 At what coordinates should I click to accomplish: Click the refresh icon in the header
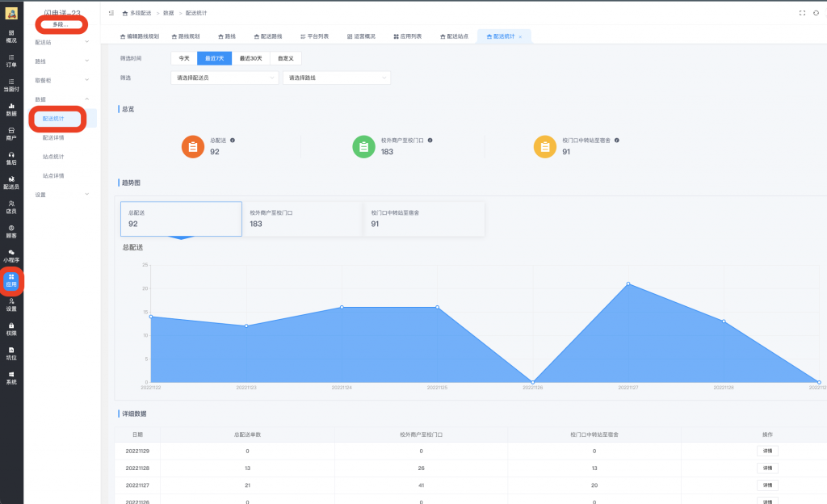pos(816,13)
